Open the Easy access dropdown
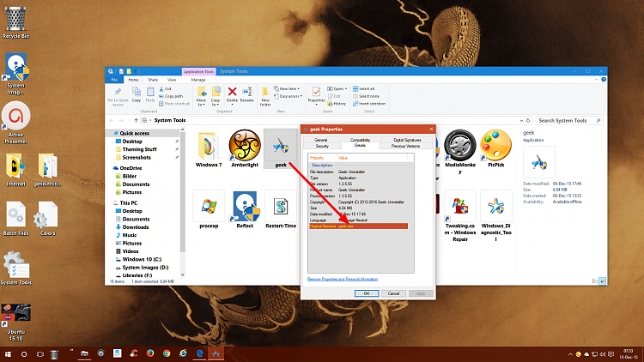 (x=288, y=96)
